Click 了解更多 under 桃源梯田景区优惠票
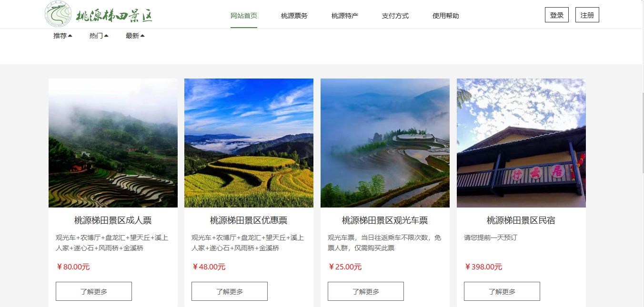 230,291
